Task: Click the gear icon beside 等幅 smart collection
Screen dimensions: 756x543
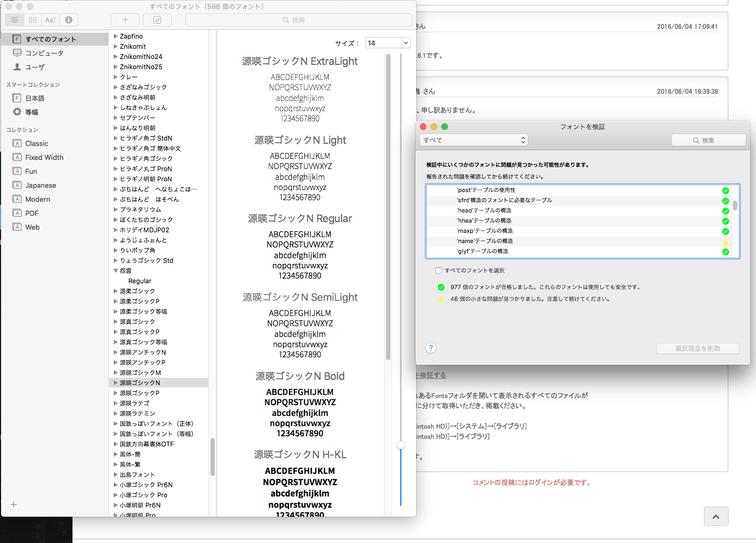Action: (x=17, y=112)
